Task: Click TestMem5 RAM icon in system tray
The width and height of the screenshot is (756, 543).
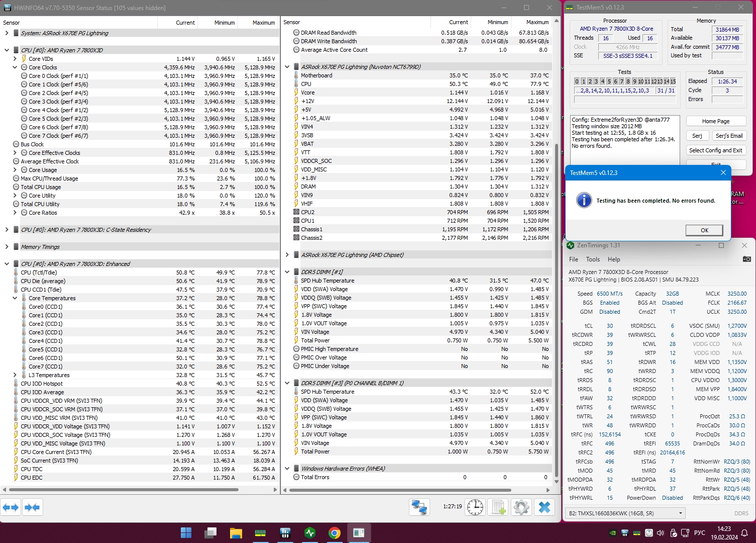Action: pyautogui.click(x=636, y=533)
